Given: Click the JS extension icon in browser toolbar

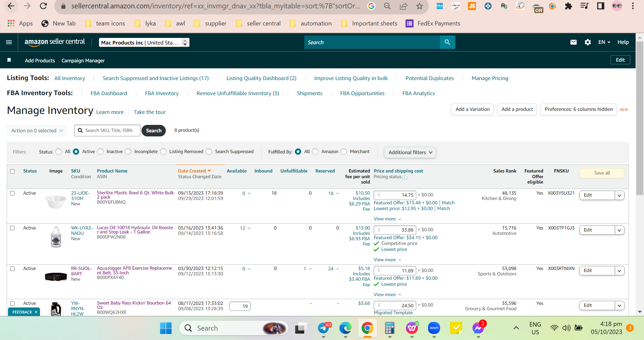Looking at the screenshot, I should click(x=472, y=6).
